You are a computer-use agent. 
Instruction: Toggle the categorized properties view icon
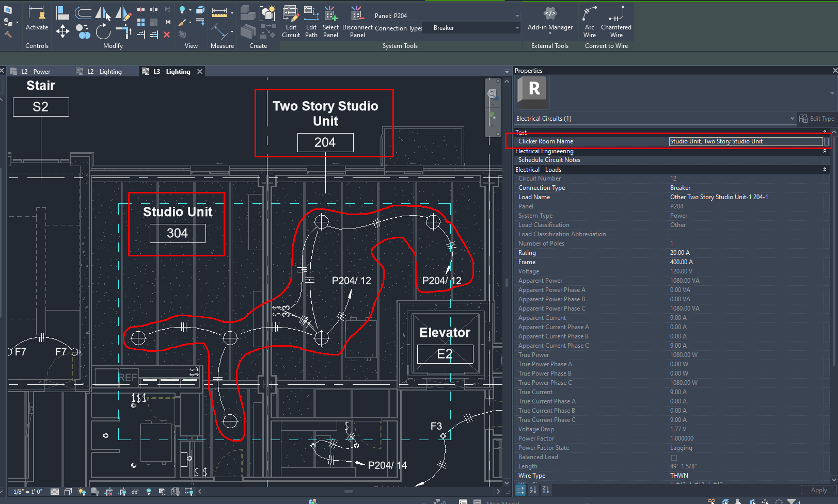520,490
